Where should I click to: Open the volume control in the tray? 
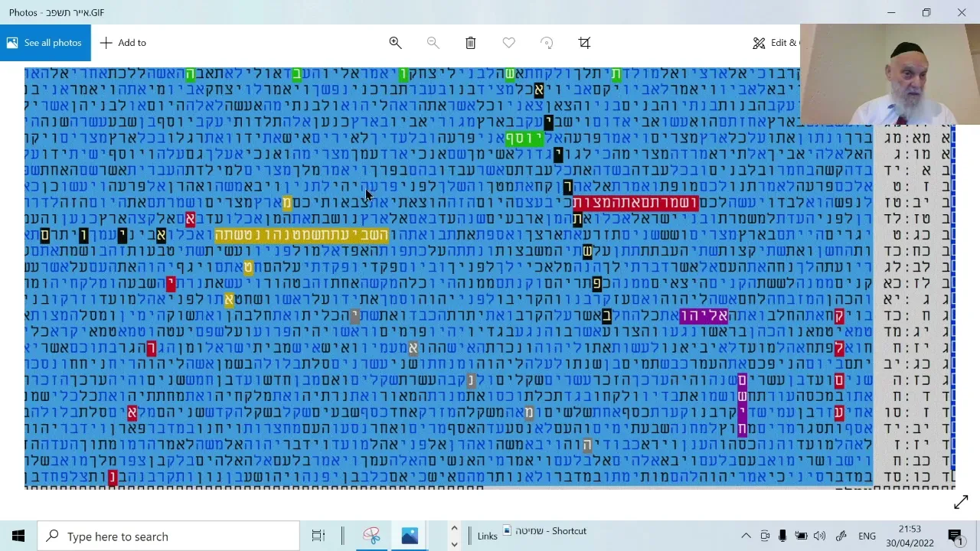(x=819, y=536)
